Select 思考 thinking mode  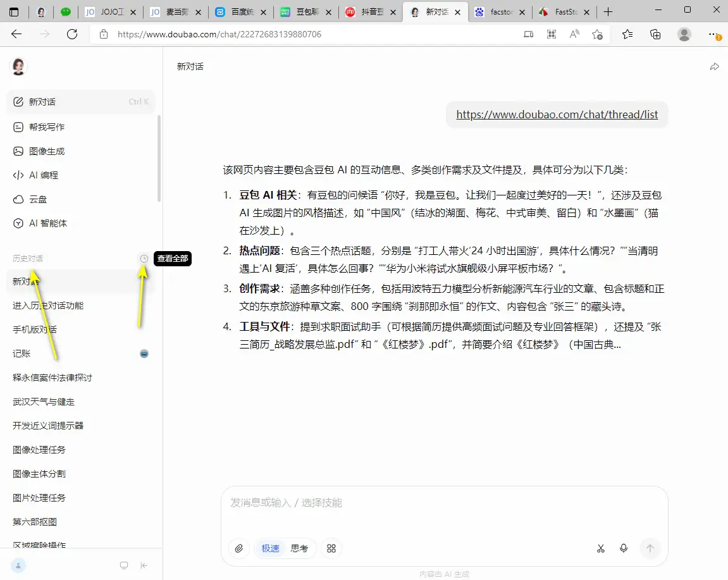[299, 548]
